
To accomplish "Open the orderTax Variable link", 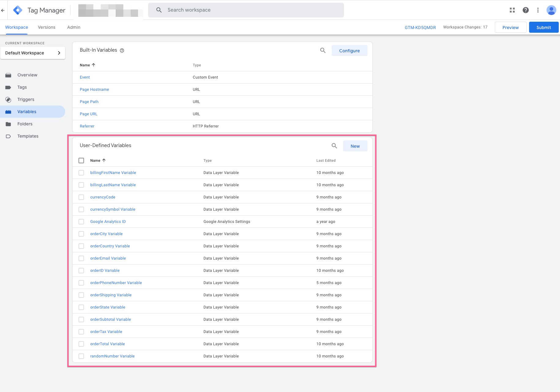I will (x=106, y=332).
